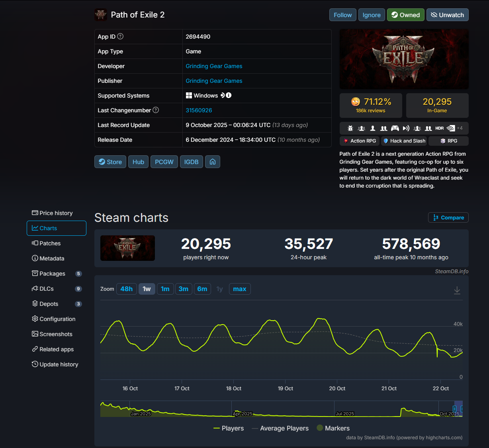Toggle the Players series in chart legend
This screenshot has width=489, height=448.
click(x=229, y=428)
